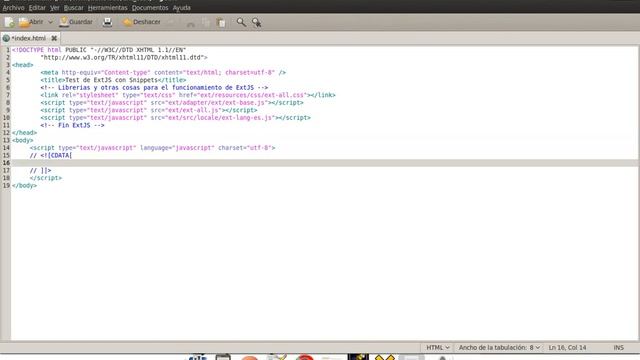Open the Herramientas menu
The image size is (640, 360).
pyautogui.click(x=108, y=8)
